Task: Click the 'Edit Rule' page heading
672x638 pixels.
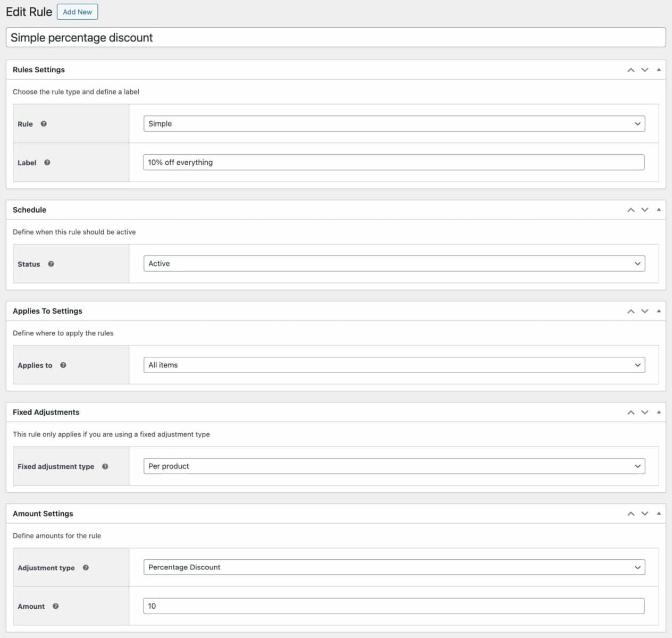Action: pyautogui.click(x=29, y=12)
